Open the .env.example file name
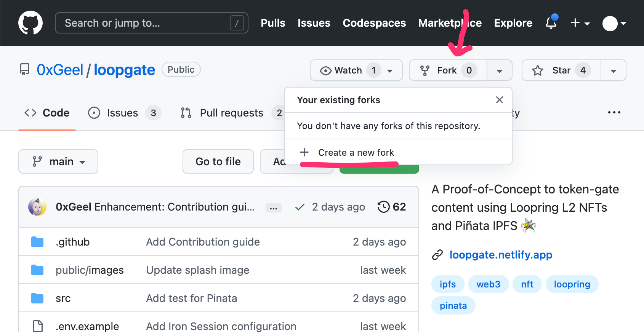The image size is (644, 332). [x=87, y=326]
